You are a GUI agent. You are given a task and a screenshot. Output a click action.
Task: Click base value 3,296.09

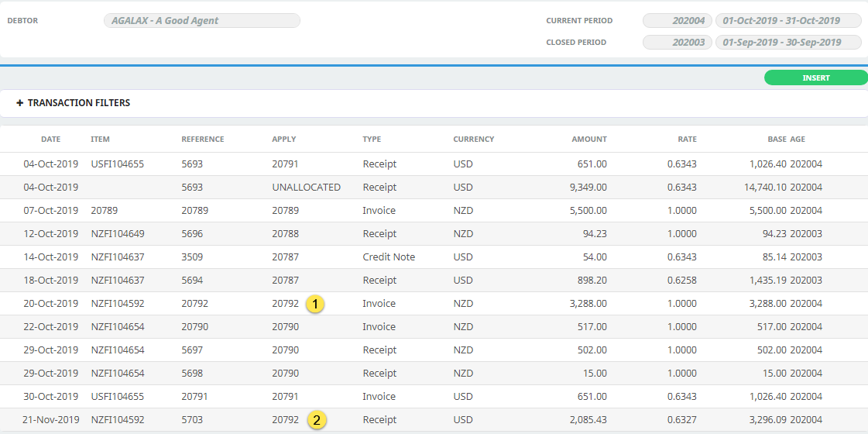tap(768, 420)
